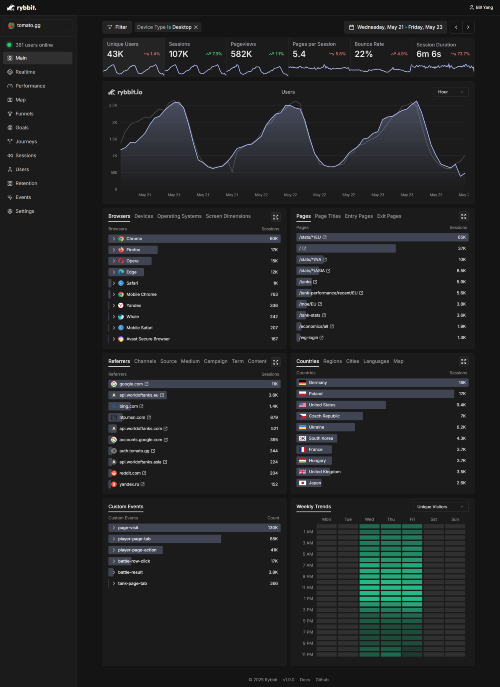Open the Unique Visitors weekly trends dropdown
Image resolution: width=500 pixels, height=687 pixels.
coord(440,507)
